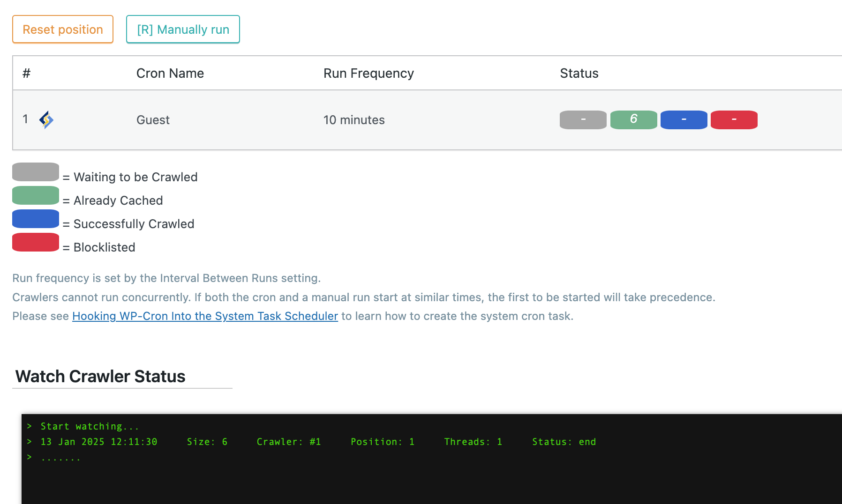The height and width of the screenshot is (504, 842).
Task: Click the blue crawled badge in Status column
Action: [x=684, y=120]
